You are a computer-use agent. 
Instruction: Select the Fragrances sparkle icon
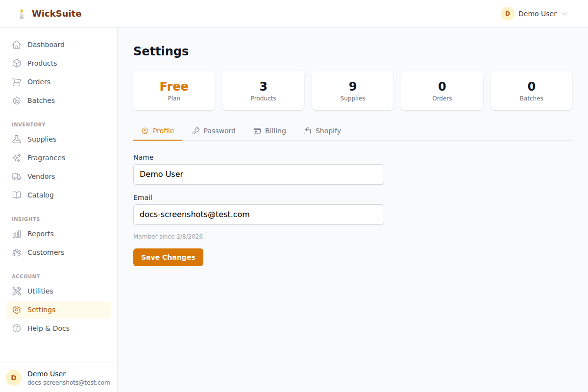[16, 157]
